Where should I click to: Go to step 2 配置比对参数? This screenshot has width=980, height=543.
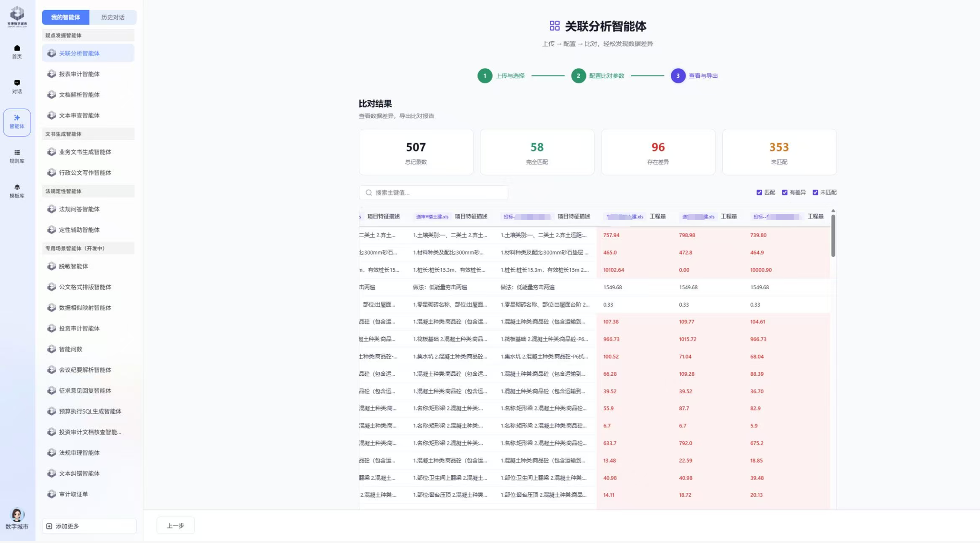[598, 76]
